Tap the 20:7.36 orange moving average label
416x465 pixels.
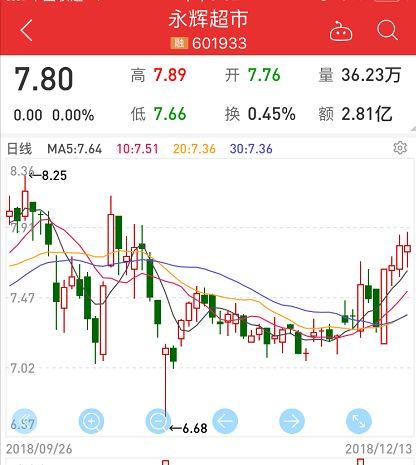pos(194,149)
